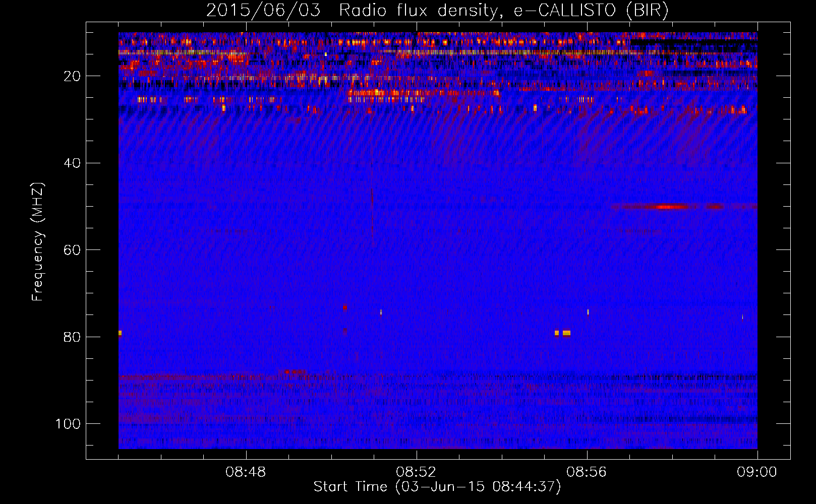Viewport: 816px width, 504px height.
Task: Click the 08:48 time tick label
Action: (x=246, y=472)
